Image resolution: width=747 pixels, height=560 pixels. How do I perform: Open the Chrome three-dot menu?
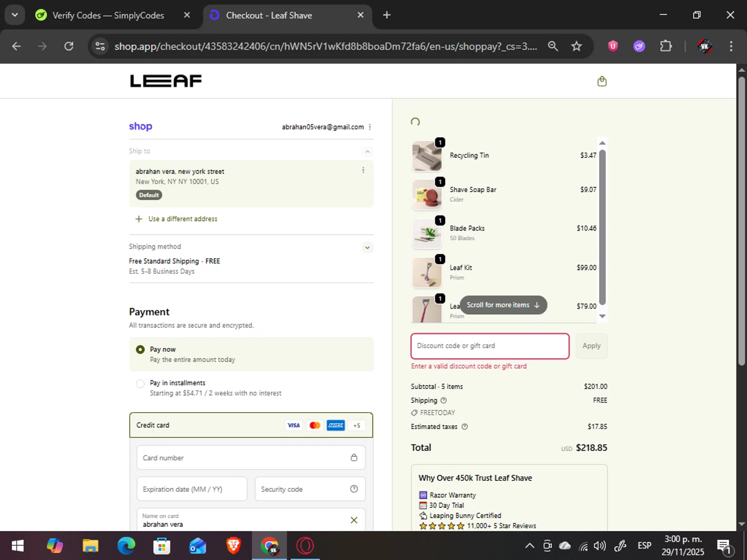(731, 46)
